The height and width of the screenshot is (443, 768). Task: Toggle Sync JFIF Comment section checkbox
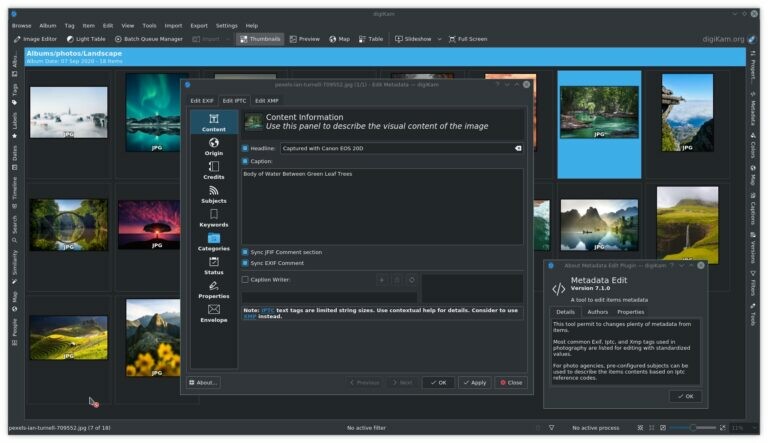(x=245, y=252)
